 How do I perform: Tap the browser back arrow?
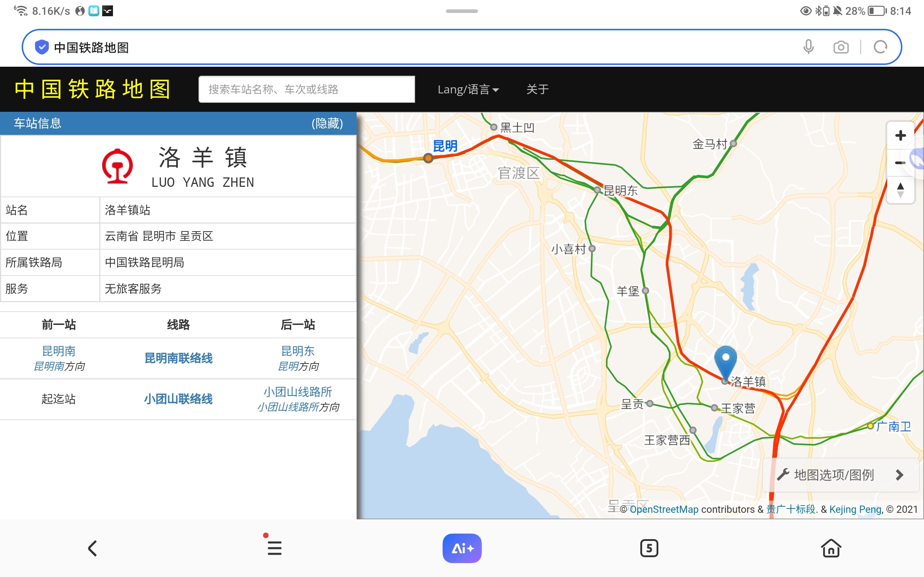pos(92,549)
